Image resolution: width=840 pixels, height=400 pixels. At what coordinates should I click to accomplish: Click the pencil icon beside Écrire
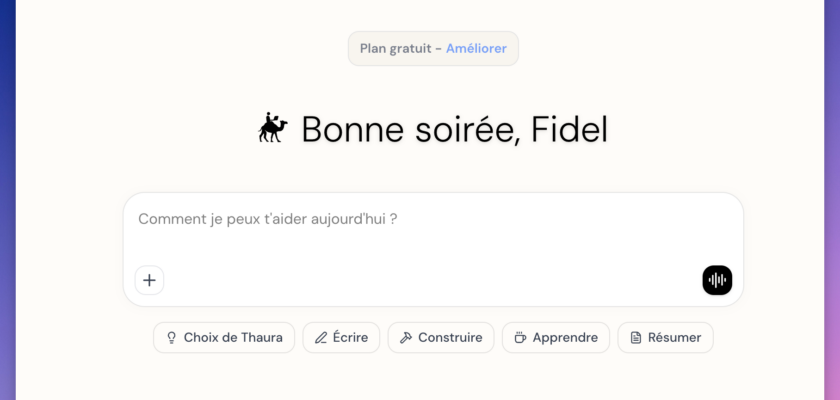pyautogui.click(x=321, y=338)
